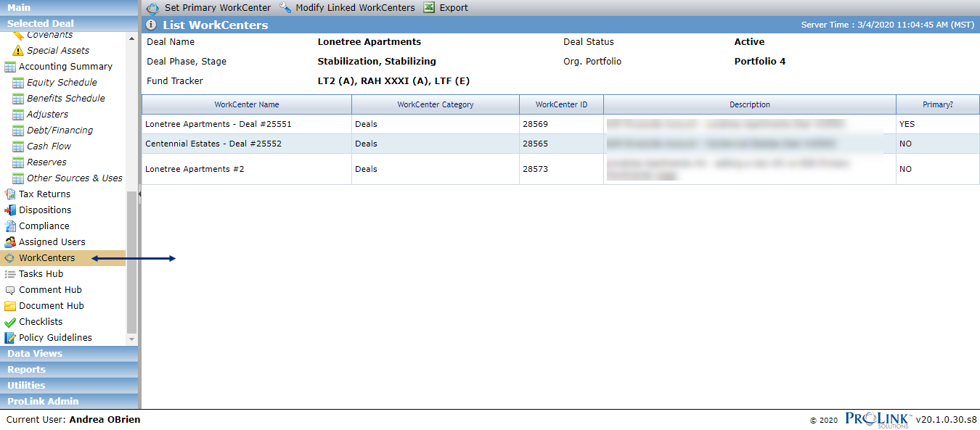Click Set Primary WorkCenter button
980x430 pixels.
(209, 8)
